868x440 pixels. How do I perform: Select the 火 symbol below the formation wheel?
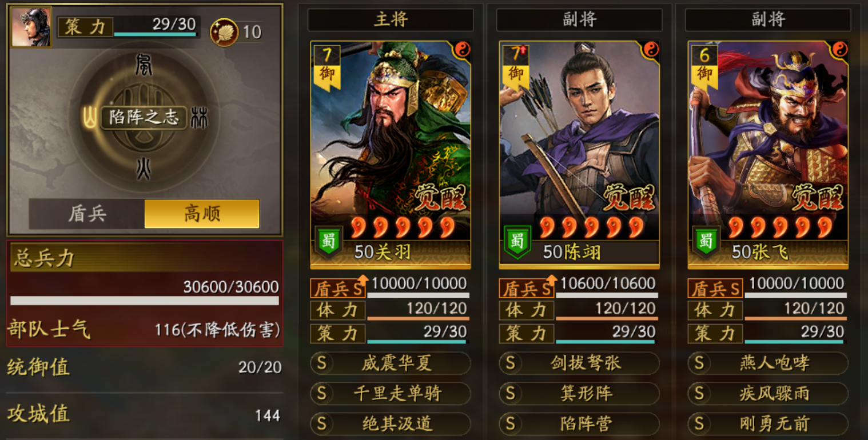click(x=143, y=169)
